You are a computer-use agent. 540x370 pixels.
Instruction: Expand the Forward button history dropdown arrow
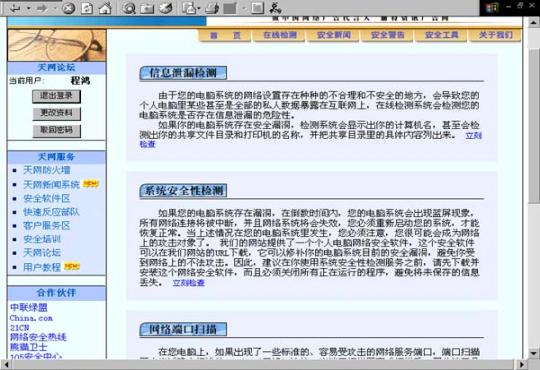[55, 8]
